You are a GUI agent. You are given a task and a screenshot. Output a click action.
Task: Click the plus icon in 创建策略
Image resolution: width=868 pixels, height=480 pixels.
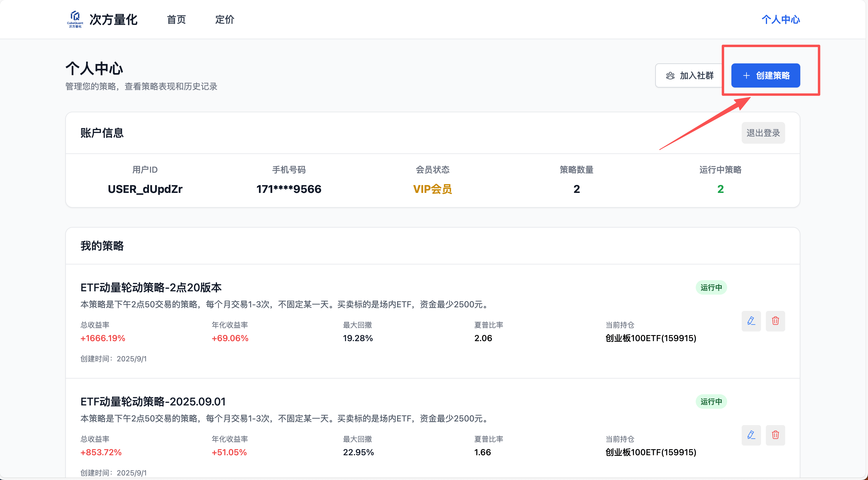pyautogui.click(x=747, y=75)
